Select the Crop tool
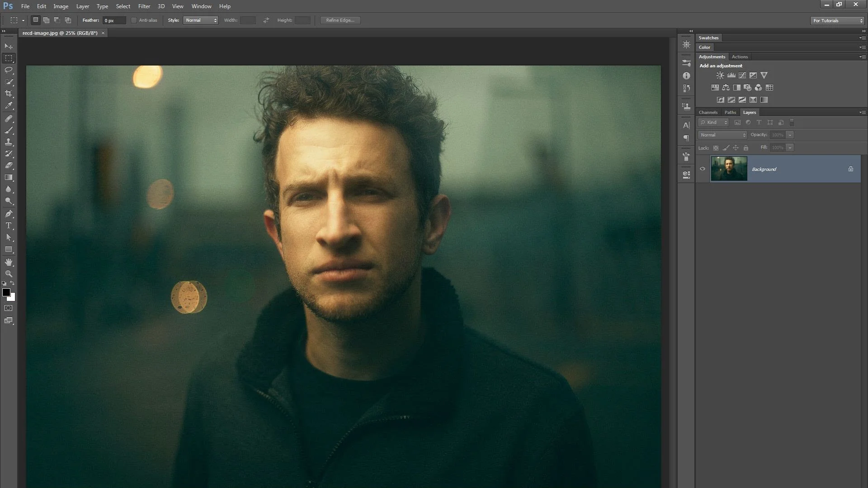868x488 pixels. click(9, 94)
